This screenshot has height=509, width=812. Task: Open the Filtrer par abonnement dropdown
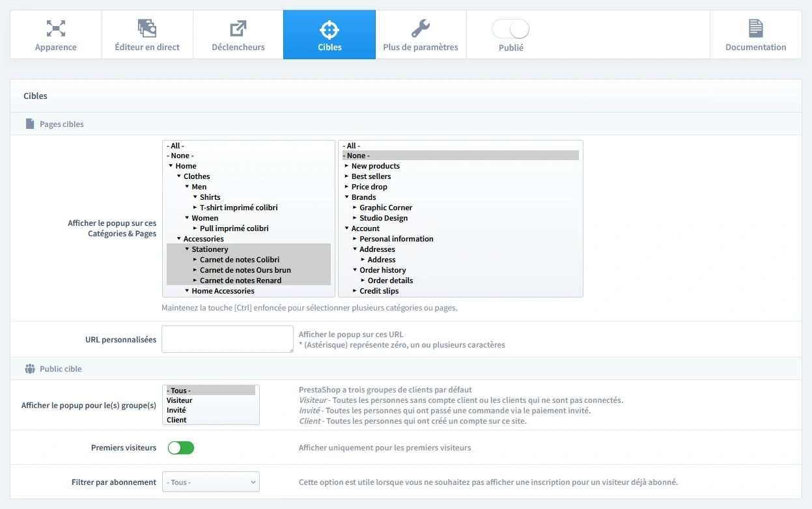click(x=210, y=482)
